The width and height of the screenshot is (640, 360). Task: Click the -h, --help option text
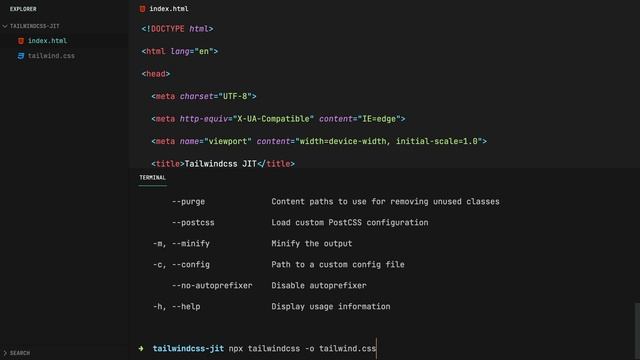click(176, 307)
